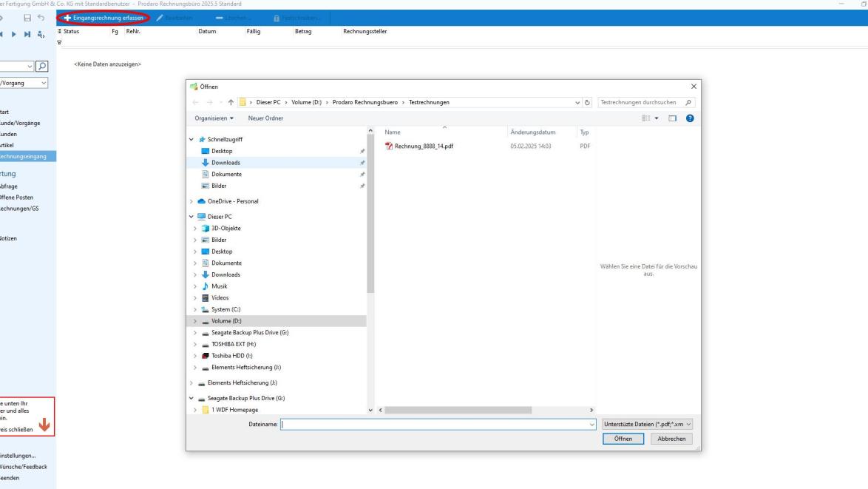
Task: Go forward with the dialog's Forward arrow
Action: [209, 102]
